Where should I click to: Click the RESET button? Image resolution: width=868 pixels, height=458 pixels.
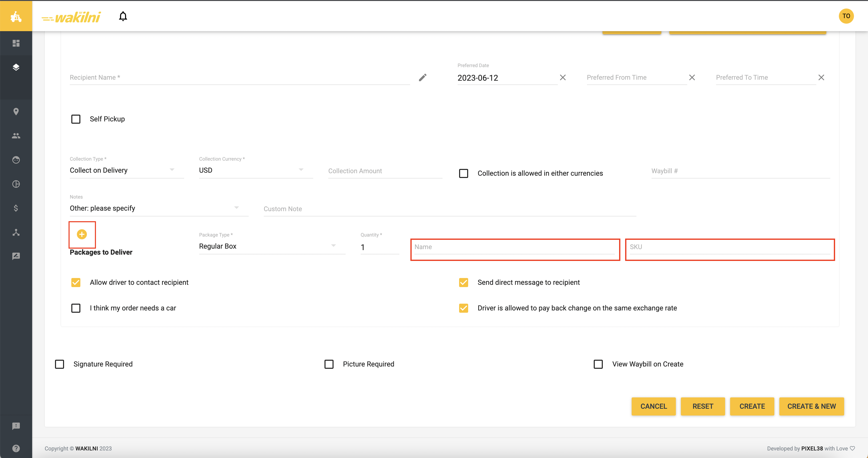(702, 406)
